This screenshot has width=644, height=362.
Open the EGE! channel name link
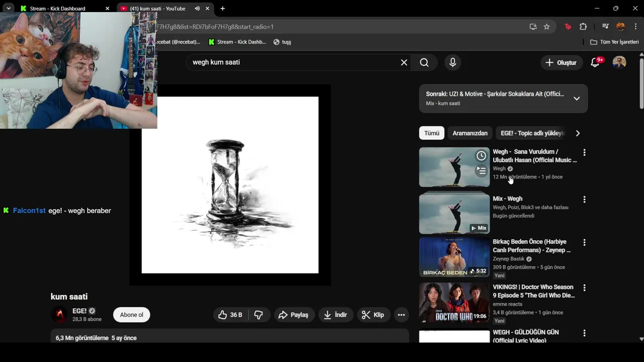(79, 311)
